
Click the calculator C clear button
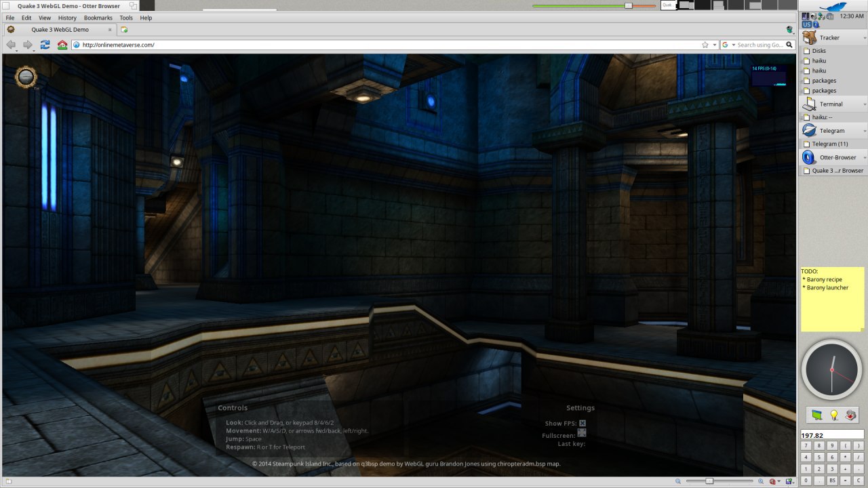859,480
